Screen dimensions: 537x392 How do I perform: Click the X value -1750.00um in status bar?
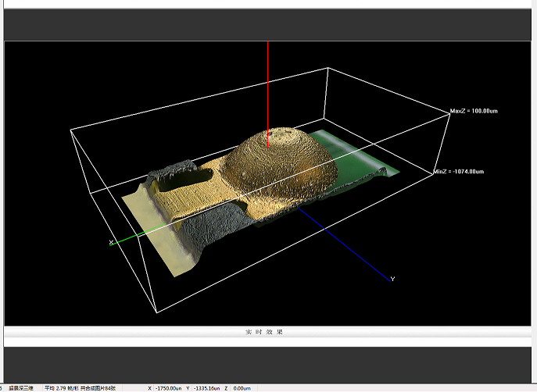tap(169, 388)
